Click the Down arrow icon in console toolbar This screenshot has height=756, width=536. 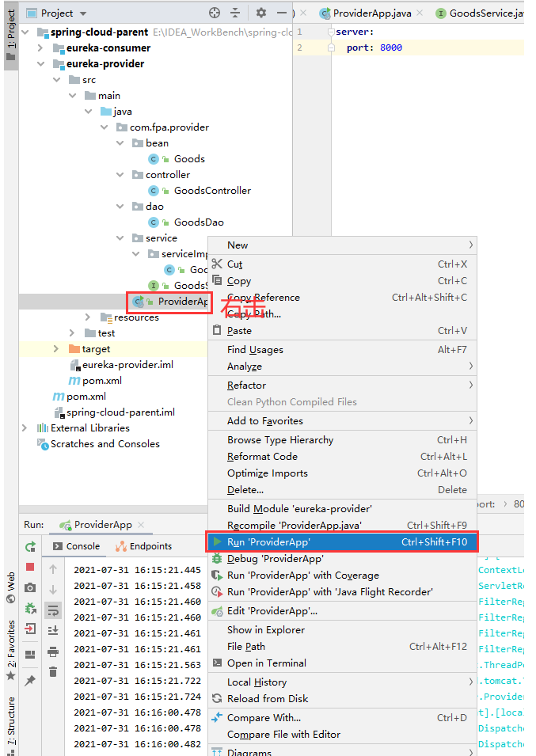click(x=53, y=590)
